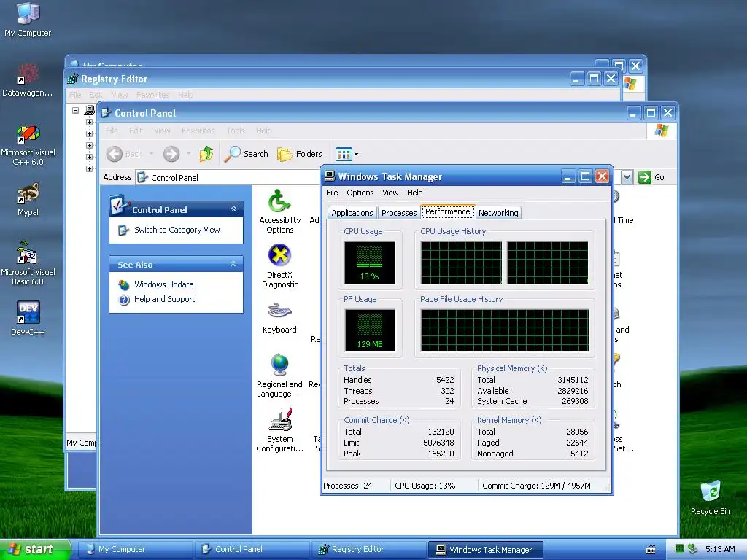
Task: Switch to Control Panel taskbar button
Action: [252, 549]
